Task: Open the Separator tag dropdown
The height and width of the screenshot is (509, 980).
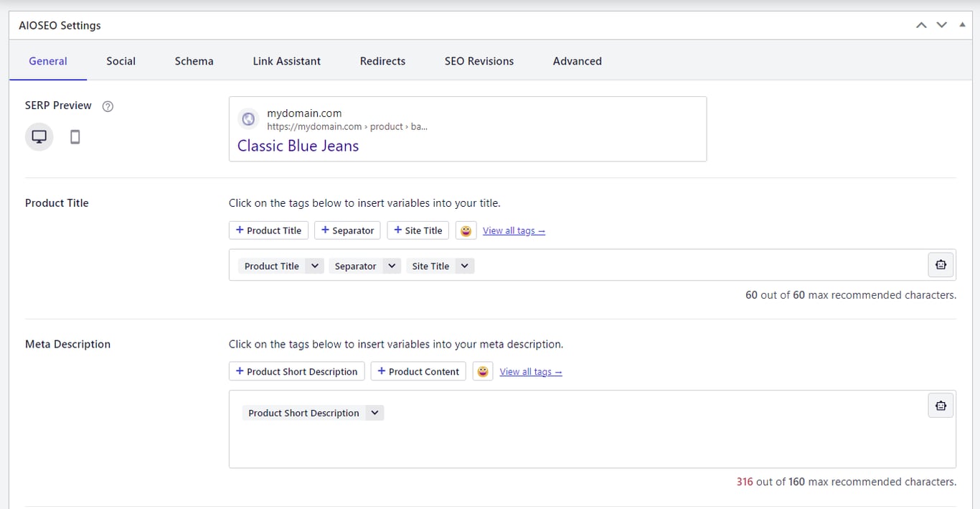Action: (392, 266)
